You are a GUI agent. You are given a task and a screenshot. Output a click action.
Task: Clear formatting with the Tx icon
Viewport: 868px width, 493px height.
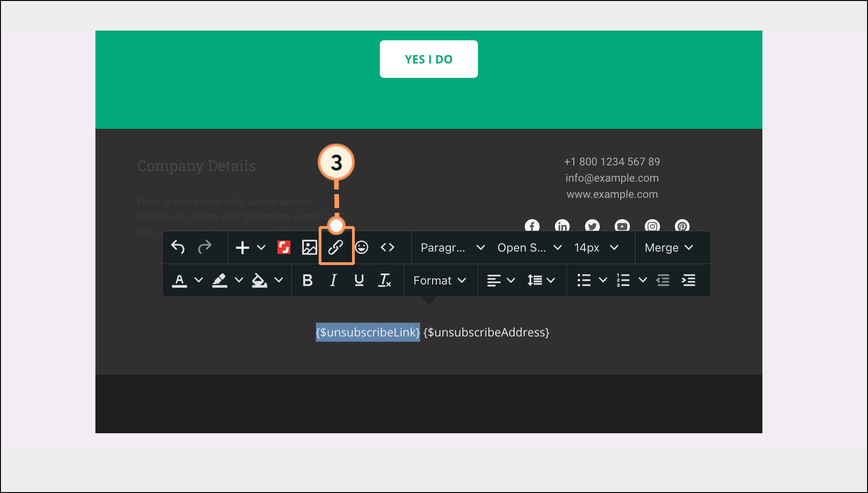(x=385, y=280)
